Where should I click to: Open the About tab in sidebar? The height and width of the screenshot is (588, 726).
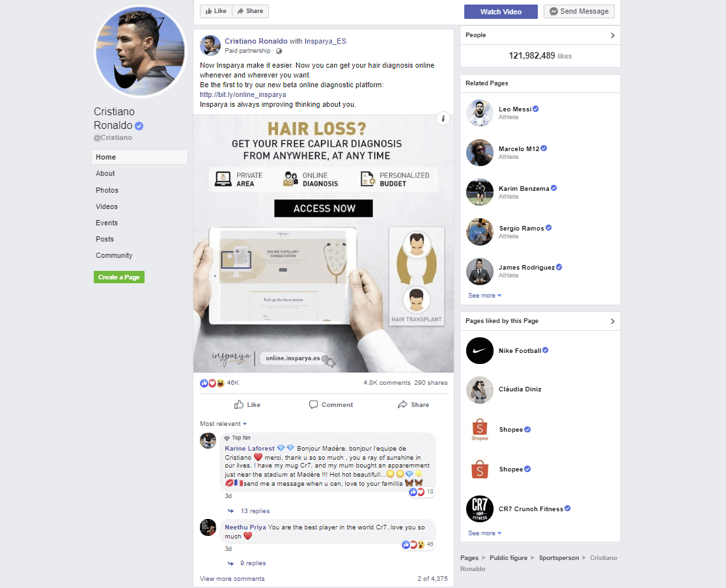(x=105, y=173)
